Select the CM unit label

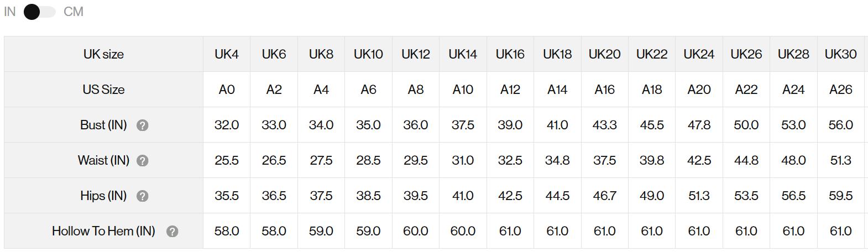(74, 12)
